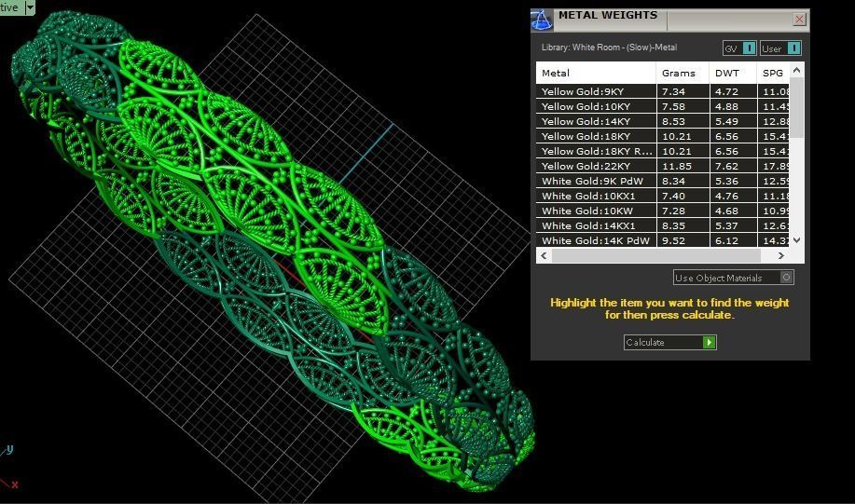Viewport: 855px width, 504px height.
Task: Click the 5.36 DWT value
Action: click(727, 181)
